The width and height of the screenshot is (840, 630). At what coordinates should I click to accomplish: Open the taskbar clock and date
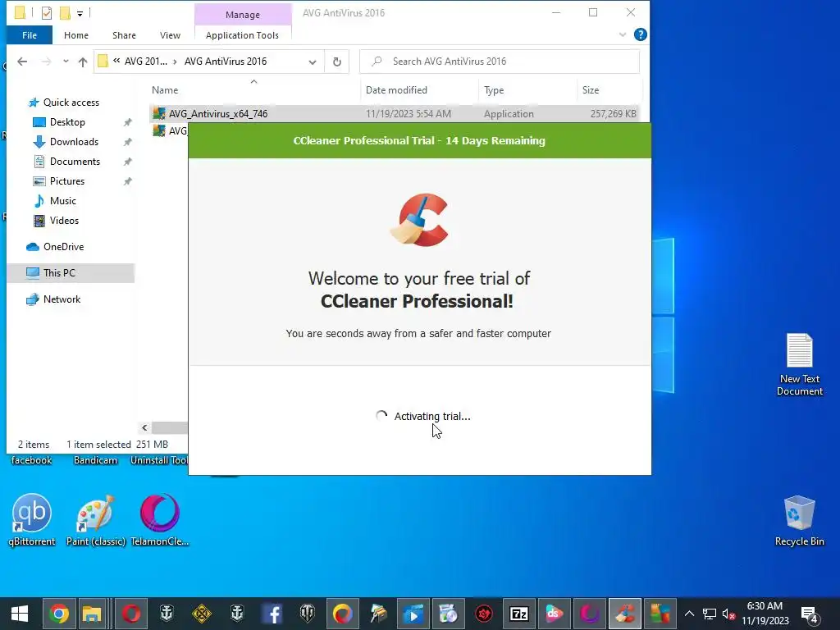point(765,614)
